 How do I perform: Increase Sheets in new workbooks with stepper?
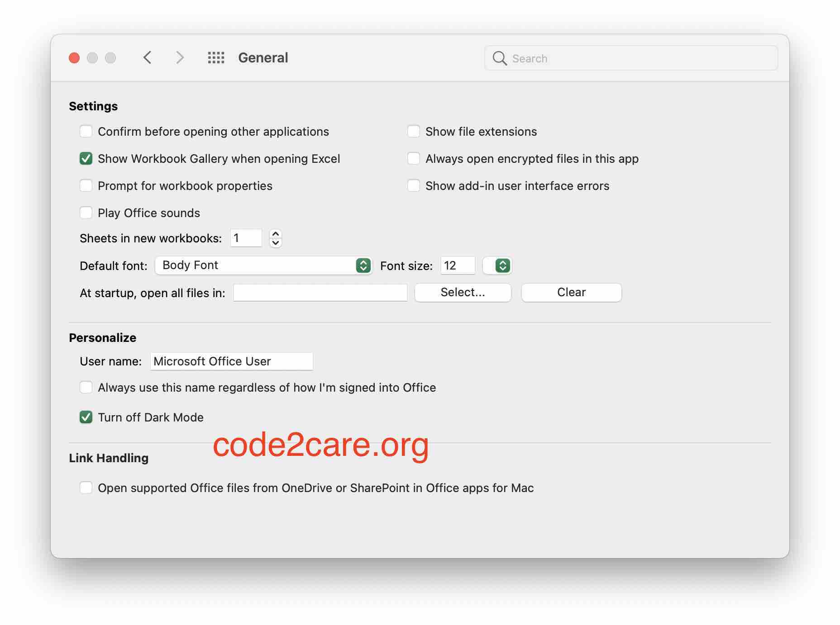tap(276, 234)
